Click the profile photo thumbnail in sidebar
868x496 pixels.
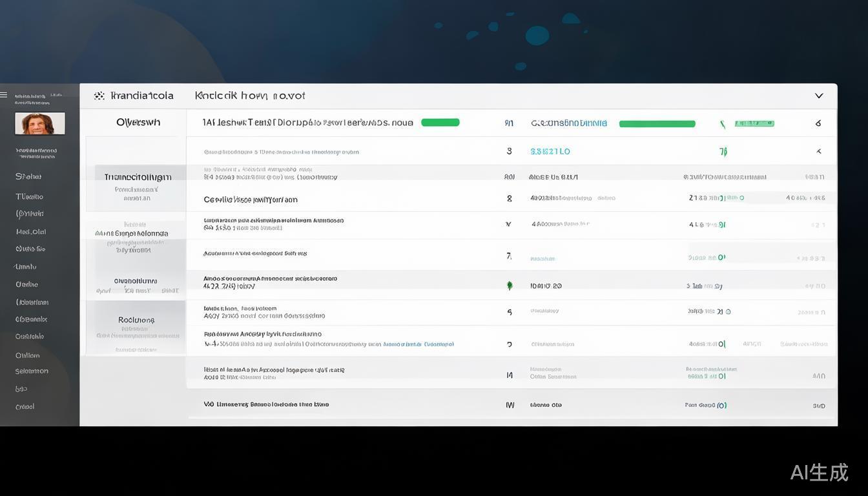40,123
